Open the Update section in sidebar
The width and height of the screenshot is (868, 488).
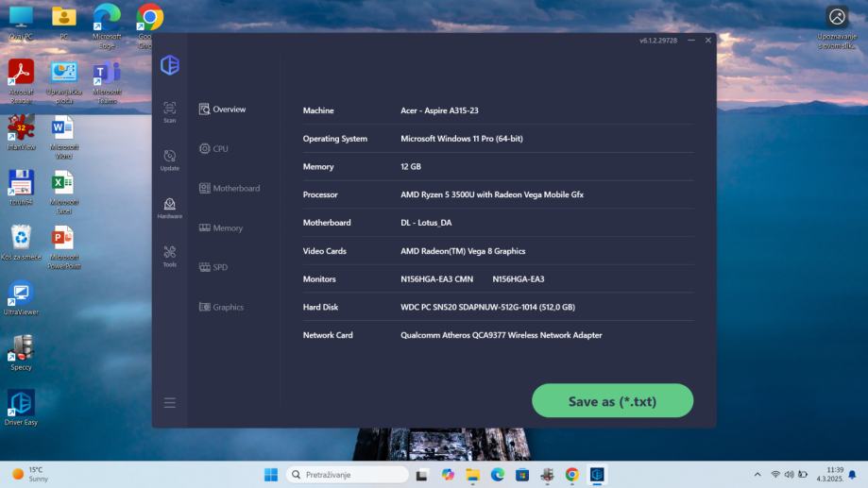(x=169, y=160)
